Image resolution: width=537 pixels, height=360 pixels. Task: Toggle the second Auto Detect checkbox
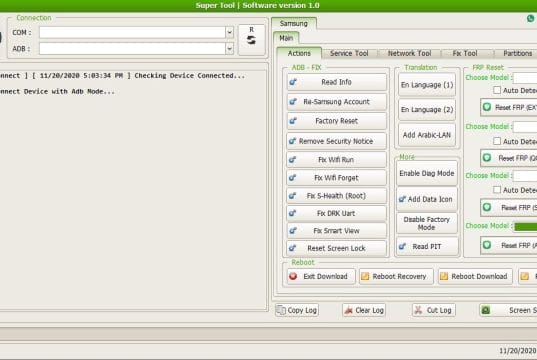(497, 141)
